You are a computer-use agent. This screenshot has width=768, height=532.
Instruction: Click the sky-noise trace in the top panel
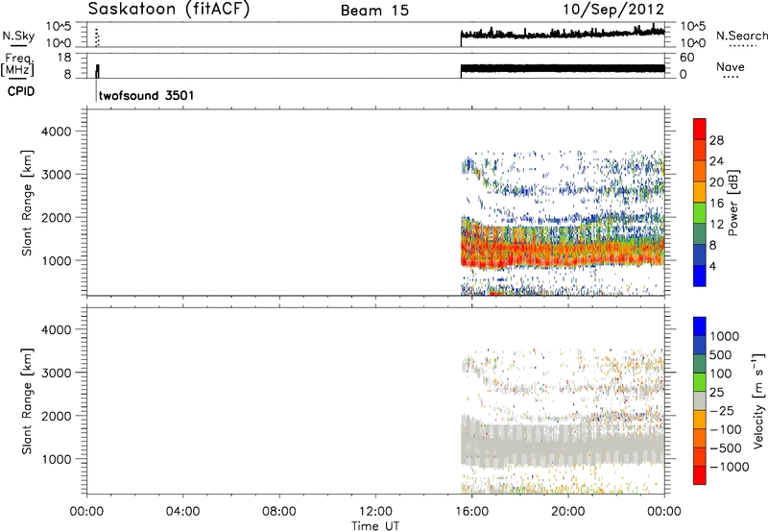(x=563, y=34)
